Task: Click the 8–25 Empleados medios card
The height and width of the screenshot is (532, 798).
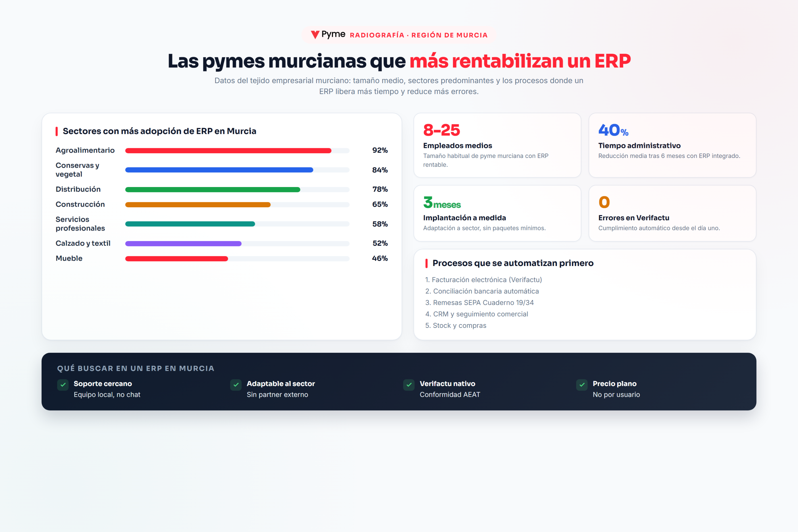Action: coord(497,145)
